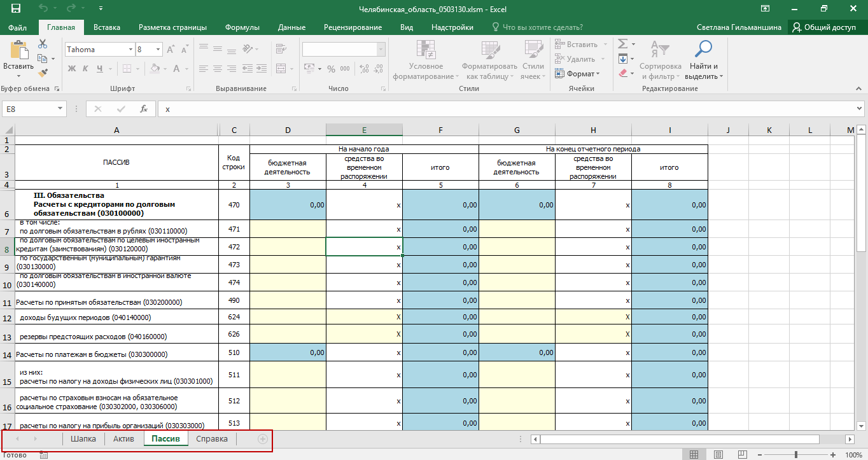The width and height of the screenshot is (868, 460).
Task: Switch to the Формулы ribbon tab
Action: coord(242,27)
